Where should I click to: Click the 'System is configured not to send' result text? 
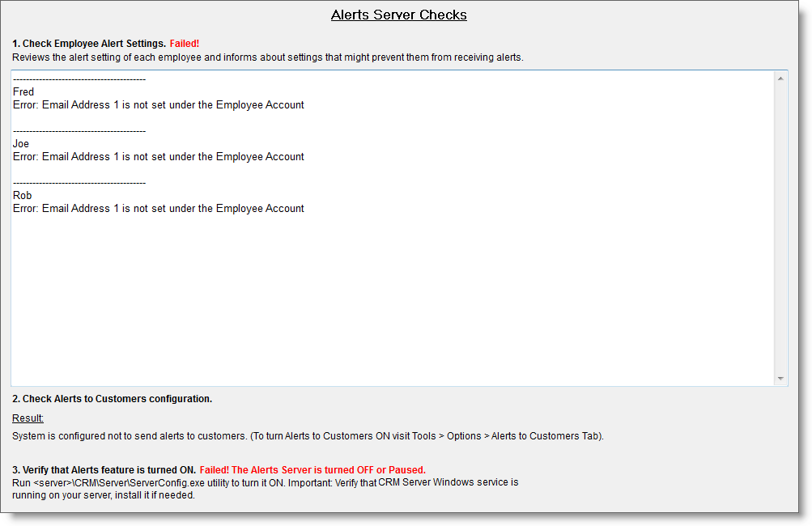[308, 436]
